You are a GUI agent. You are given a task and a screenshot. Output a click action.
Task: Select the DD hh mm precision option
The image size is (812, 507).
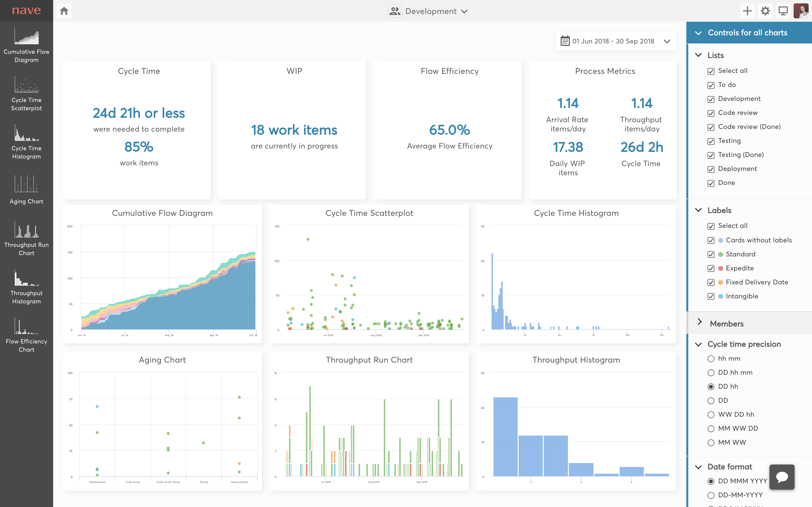pyautogui.click(x=711, y=373)
